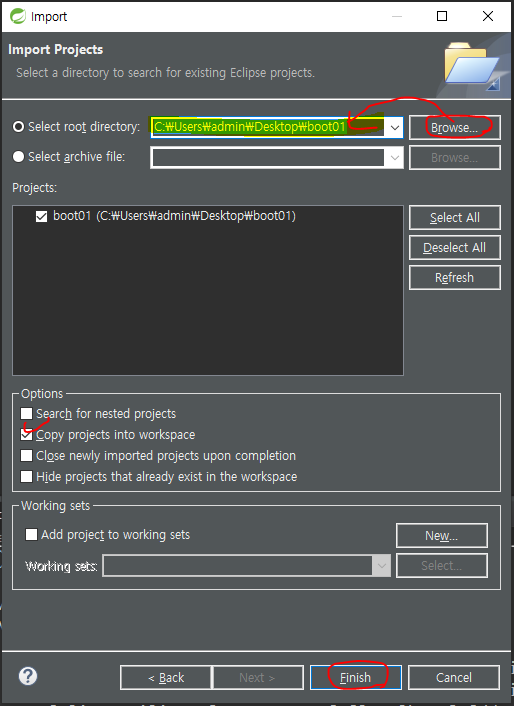The height and width of the screenshot is (706, 514).
Task: Select the 'Select root directory' radio button
Action: pyautogui.click(x=18, y=127)
